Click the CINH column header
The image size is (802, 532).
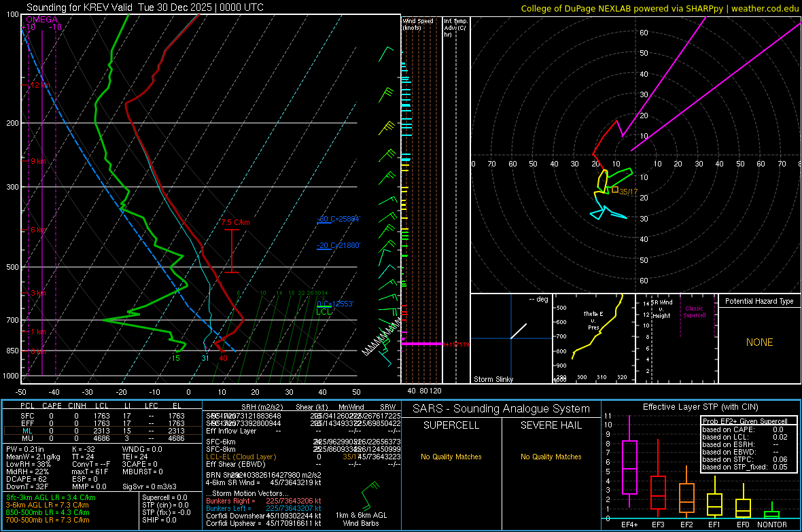tap(77, 406)
